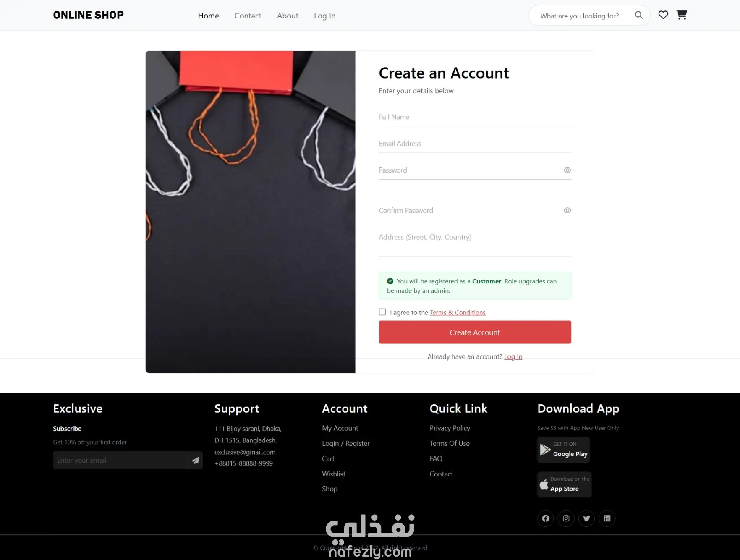Open the Terms & Conditions link
This screenshot has height=560, width=740.
click(x=458, y=312)
